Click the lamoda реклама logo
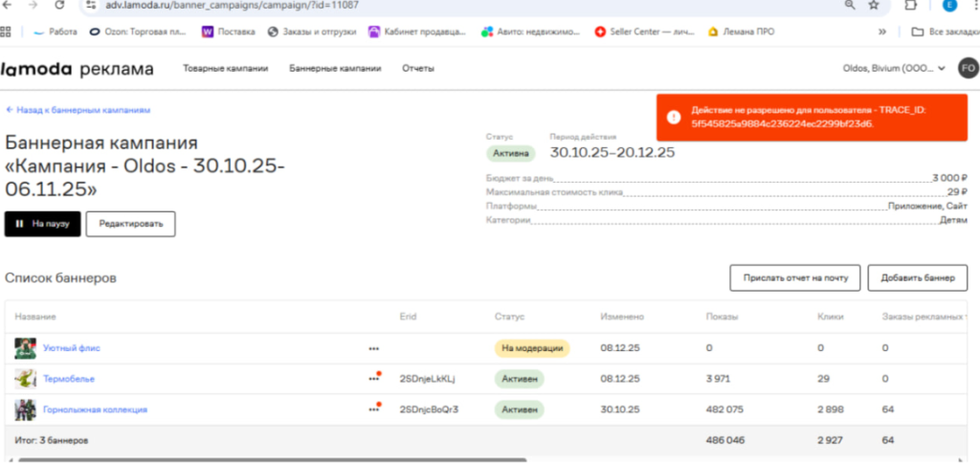This screenshot has height=464, width=980. tap(77, 69)
